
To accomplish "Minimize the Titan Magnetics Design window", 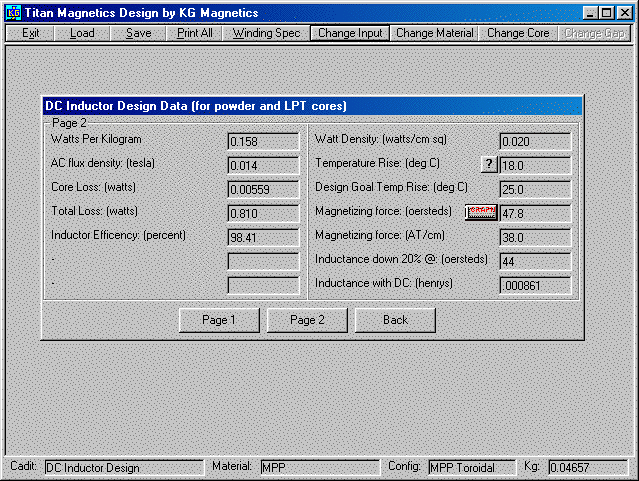I will click(x=591, y=13).
